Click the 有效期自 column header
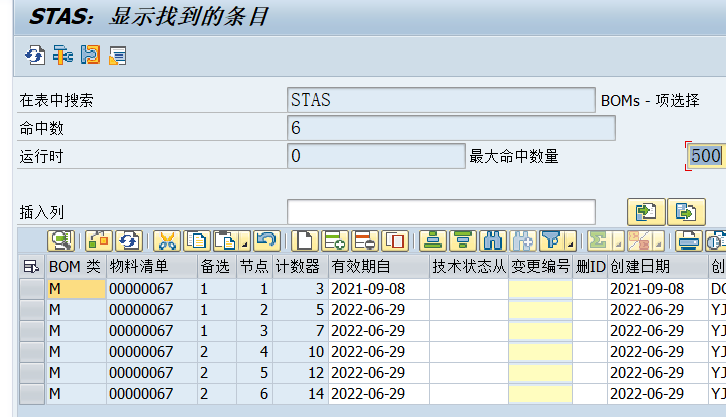This screenshot has width=726, height=417. pyautogui.click(x=379, y=267)
